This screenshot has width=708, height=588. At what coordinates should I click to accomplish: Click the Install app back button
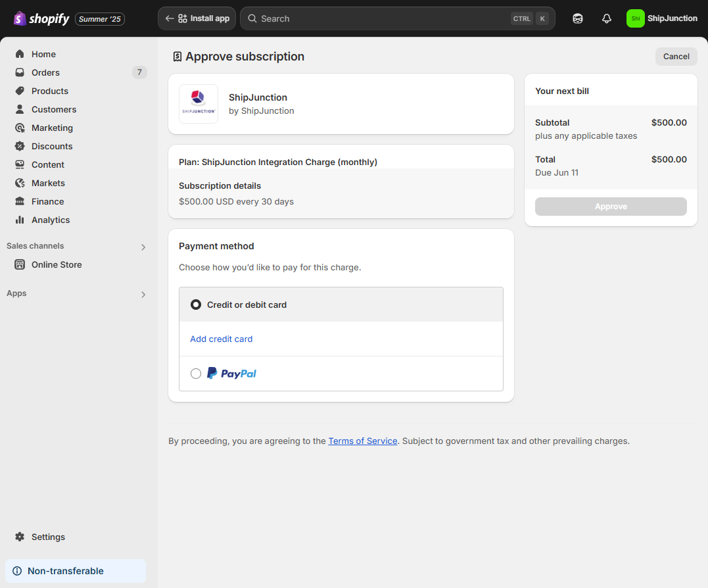197,18
